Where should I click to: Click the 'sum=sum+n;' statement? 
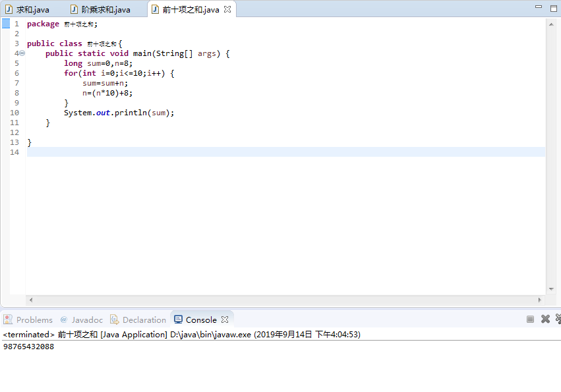tap(105, 83)
